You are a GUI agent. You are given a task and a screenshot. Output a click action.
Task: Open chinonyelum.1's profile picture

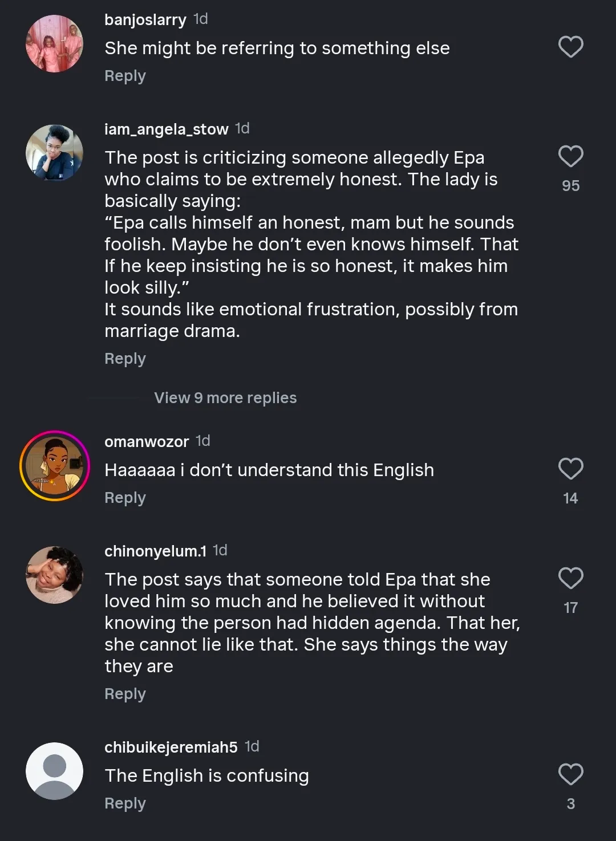click(55, 575)
